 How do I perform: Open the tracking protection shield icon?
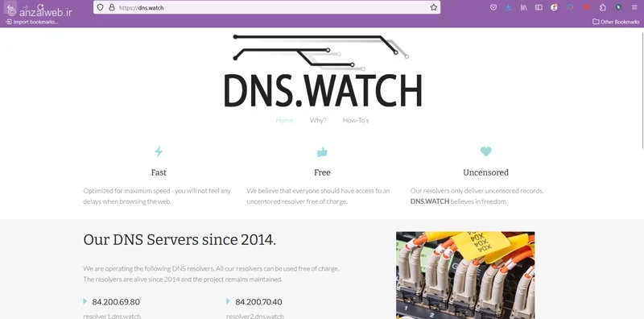pyautogui.click(x=100, y=7)
